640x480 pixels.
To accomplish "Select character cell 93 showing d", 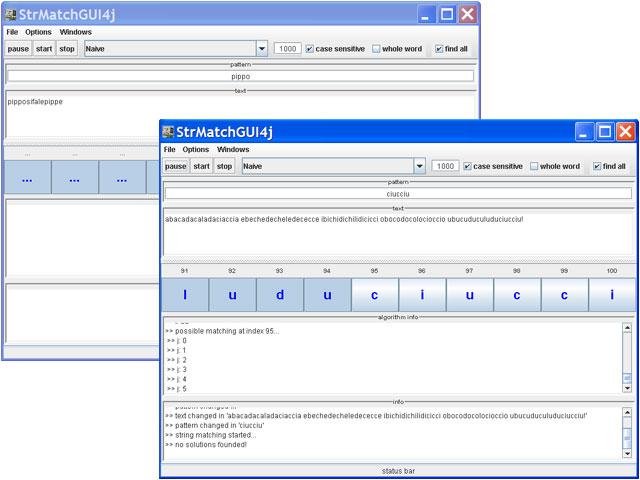I will (x=280, y=295).
